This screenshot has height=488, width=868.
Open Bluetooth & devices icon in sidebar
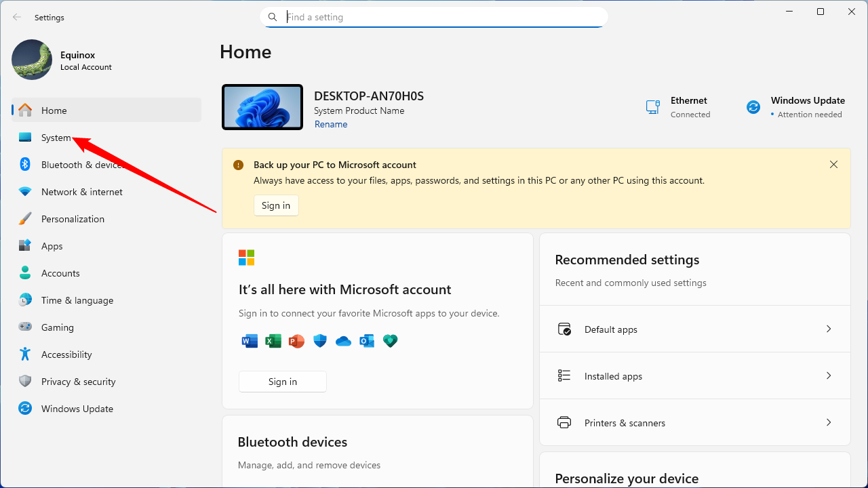click(x=25, y=165)
